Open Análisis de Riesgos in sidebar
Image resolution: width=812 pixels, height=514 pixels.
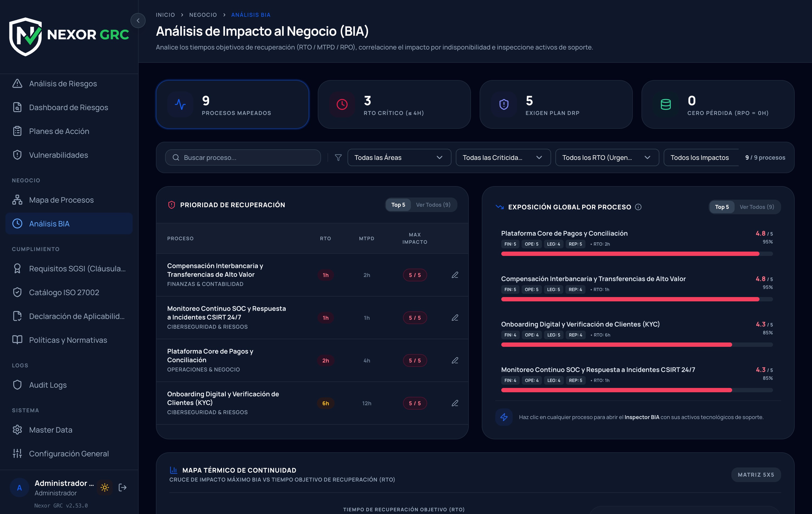point(69,83)
